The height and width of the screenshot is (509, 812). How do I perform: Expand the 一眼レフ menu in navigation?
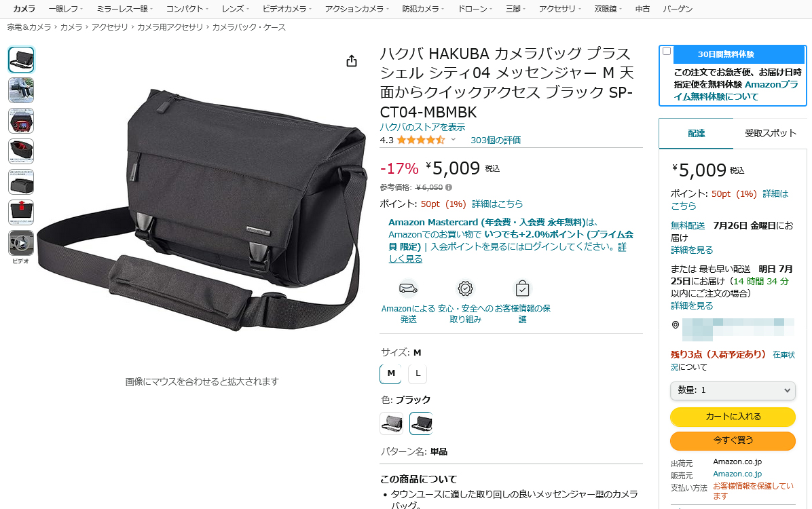tap(66, 9)
